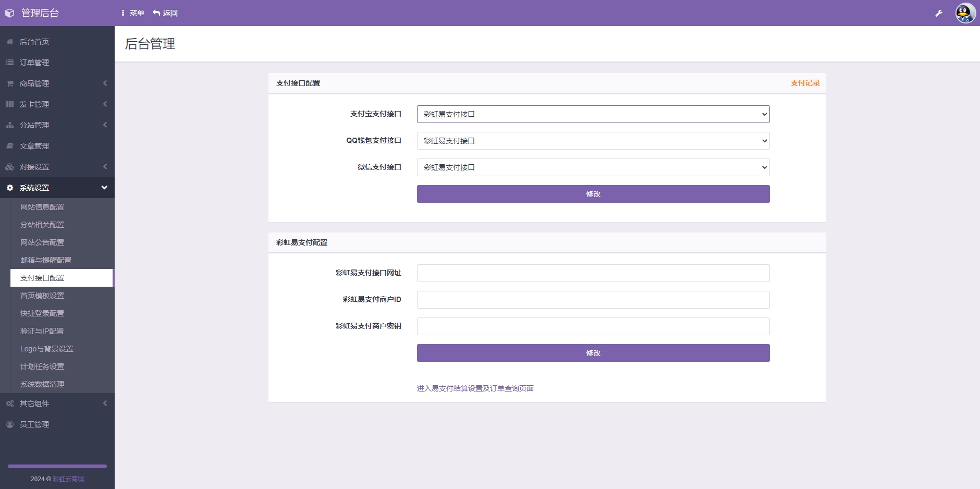Open the QQ钱包支付接口 dropdown
The image size is (980, 489).
point(593,141)
